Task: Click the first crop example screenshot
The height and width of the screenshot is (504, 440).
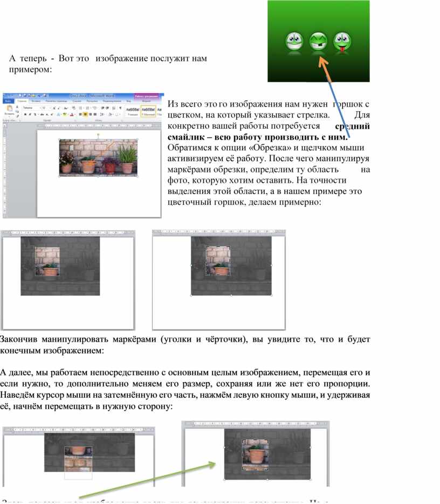Action: tap(68, 280)
